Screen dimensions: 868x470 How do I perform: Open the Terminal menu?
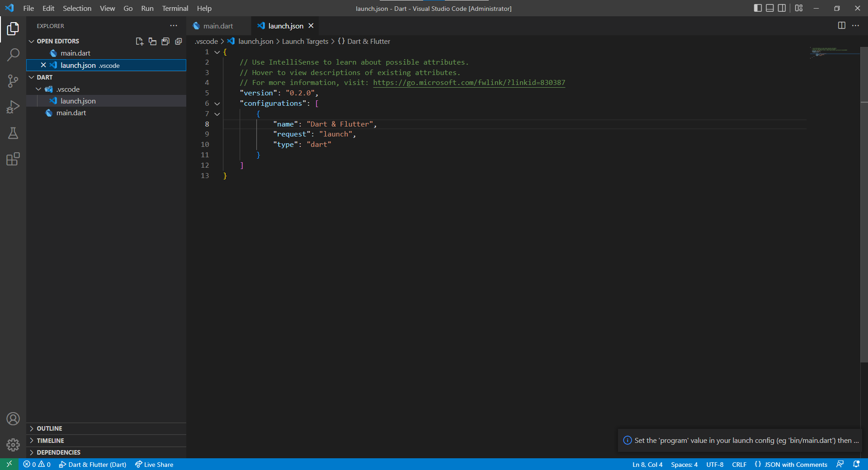tap(175, 8)
